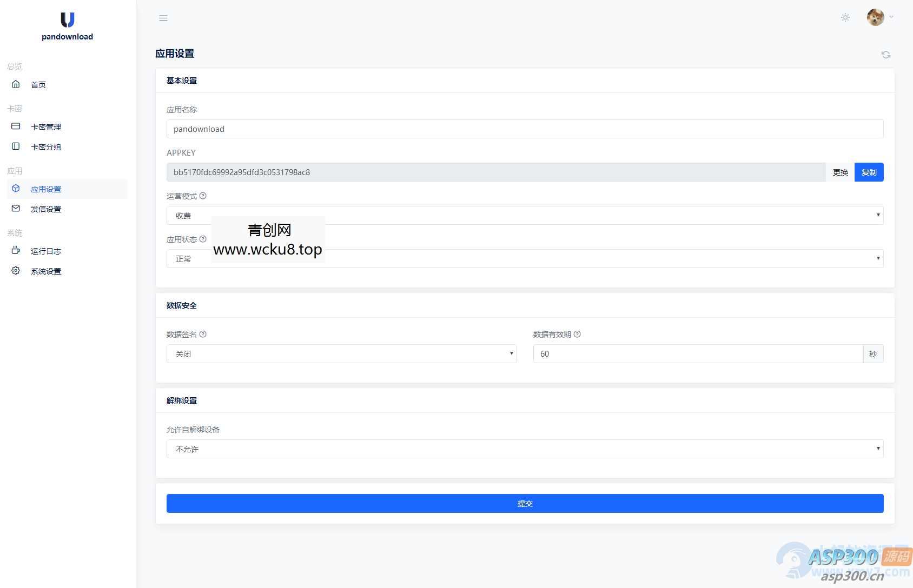This screenshot has width=913, height=588.
Task: Expand the 允许自解绑设备 dropdown
Action: coord(525,449)
